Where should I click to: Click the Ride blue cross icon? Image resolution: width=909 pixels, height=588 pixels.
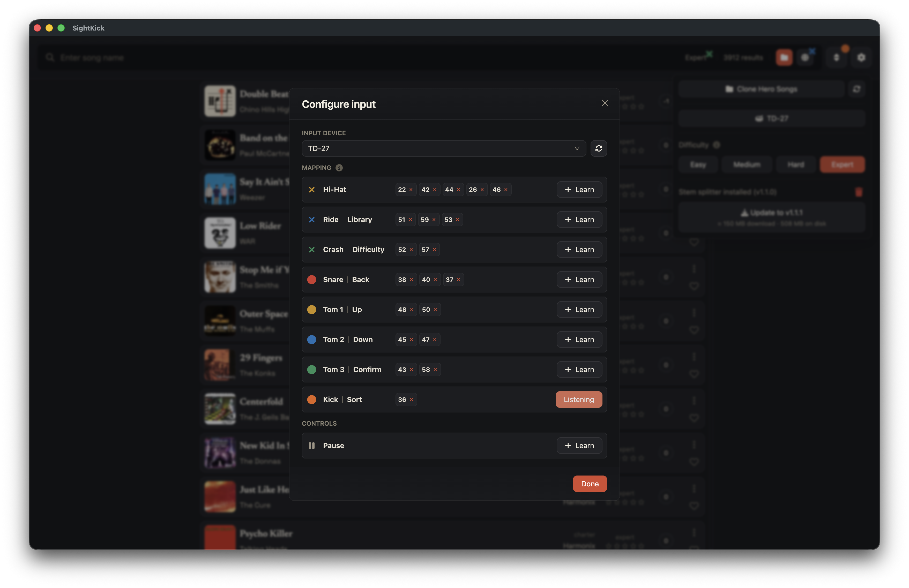pyautogui.click(x=312, y=220)
